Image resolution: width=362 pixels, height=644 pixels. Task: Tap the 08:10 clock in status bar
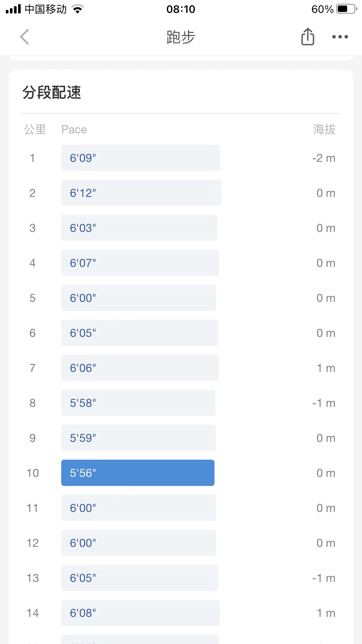(181, 9)
